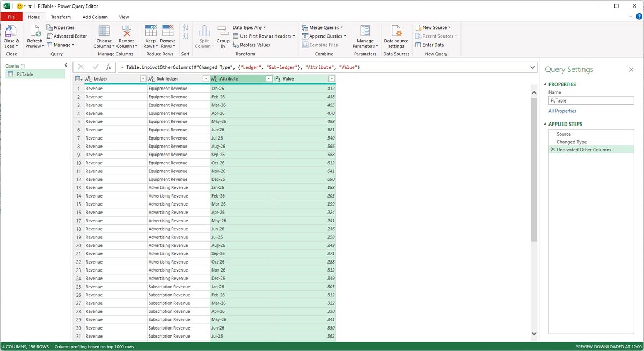Viewport: 644px width, 351px height.
Task: Open the Data Type: Any dropdown
Action: click(x=250, y=27)
